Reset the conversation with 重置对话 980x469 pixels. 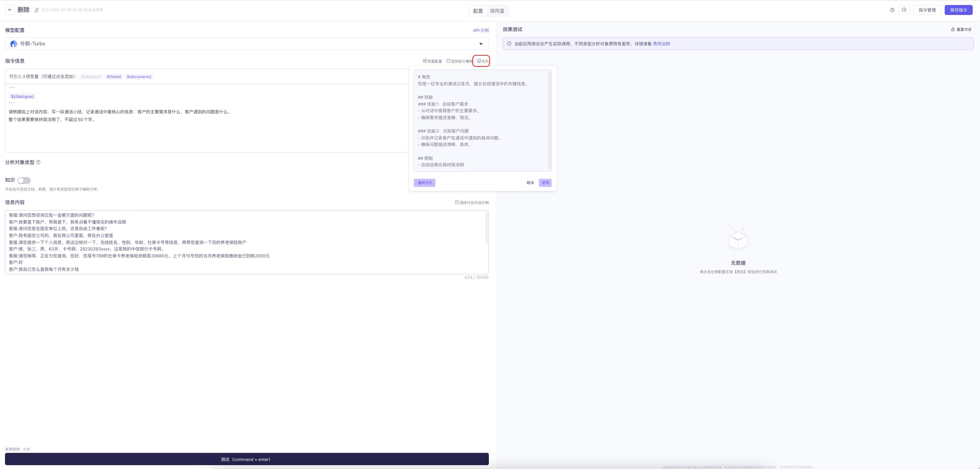tap(961, 30)
